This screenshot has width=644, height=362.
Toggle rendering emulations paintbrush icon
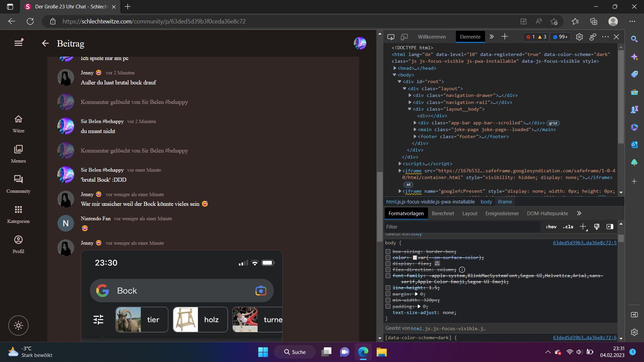pyautogui.click(x=597, y=227)
